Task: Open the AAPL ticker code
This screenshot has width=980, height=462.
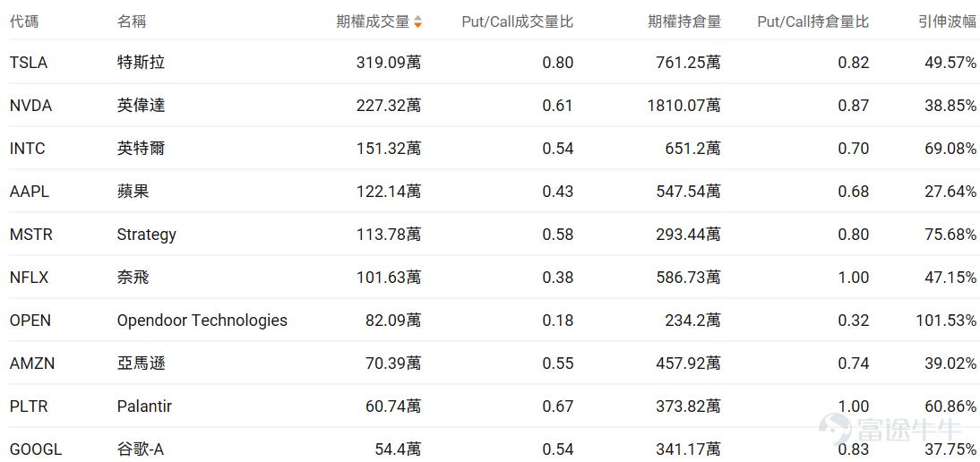Action: [30, 192]
